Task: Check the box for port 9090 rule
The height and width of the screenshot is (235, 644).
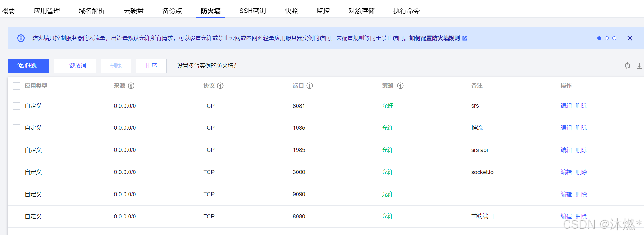Action: (16, 194)
